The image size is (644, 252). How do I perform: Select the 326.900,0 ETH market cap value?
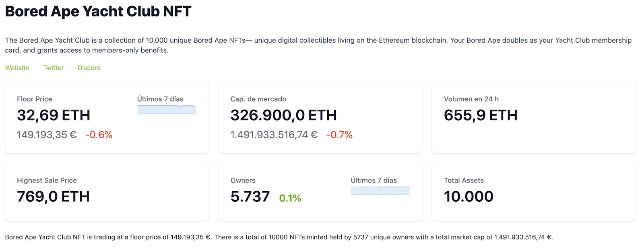pos(283,115)
